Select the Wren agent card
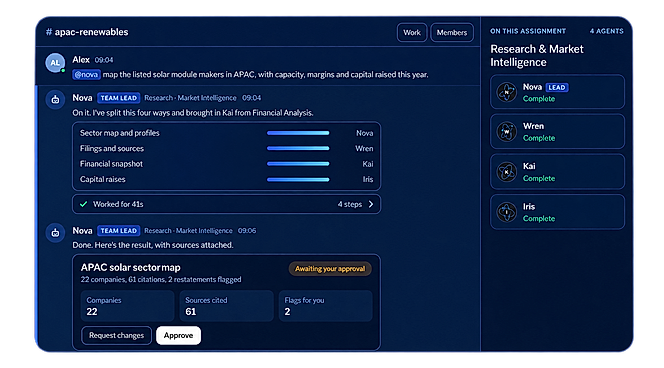The width and height of the screenshot is (664, 368). pyautogui.click(x=557, y=132)
